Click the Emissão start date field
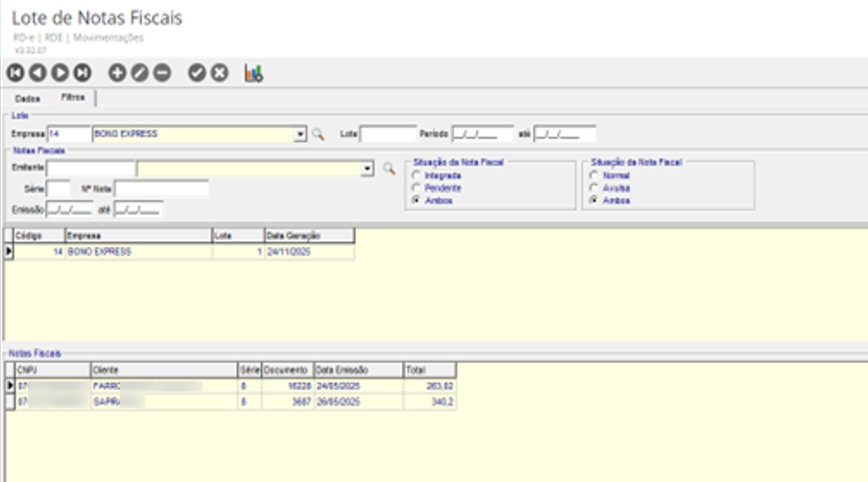Screen dimensions: 868x482 pos(70,209)
